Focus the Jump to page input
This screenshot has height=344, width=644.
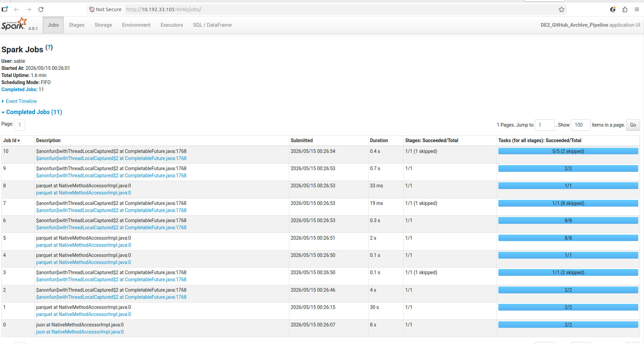click(x=545, y=125)
